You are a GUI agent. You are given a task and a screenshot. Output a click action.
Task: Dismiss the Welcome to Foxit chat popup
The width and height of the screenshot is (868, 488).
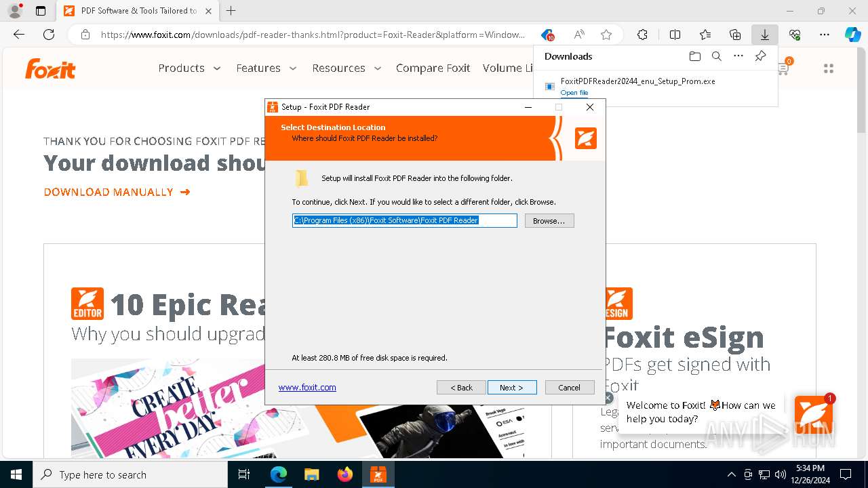click(x=608, y=399)
